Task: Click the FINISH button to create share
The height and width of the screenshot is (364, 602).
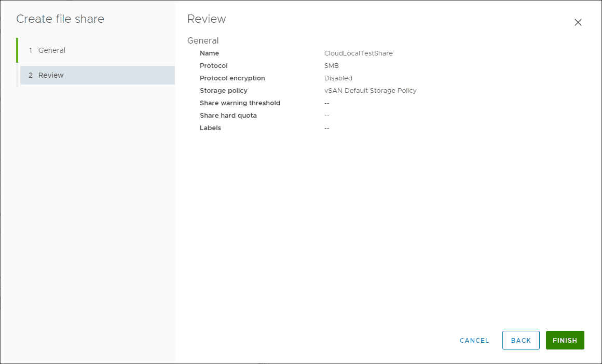Action: [x=565, y=340]
